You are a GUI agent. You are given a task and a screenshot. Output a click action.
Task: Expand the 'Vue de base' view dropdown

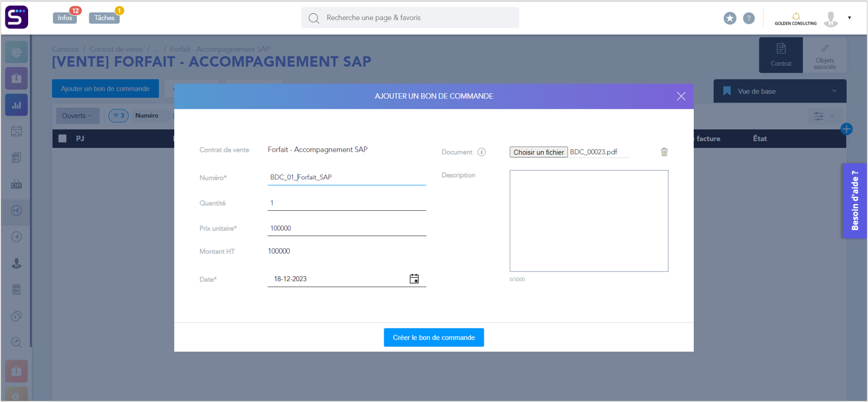coord(780,91)
